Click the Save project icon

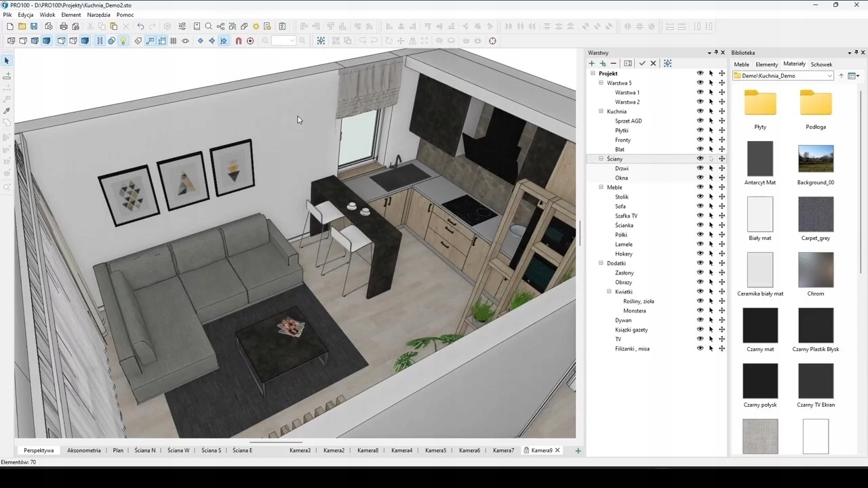click(x=34, y=26)
